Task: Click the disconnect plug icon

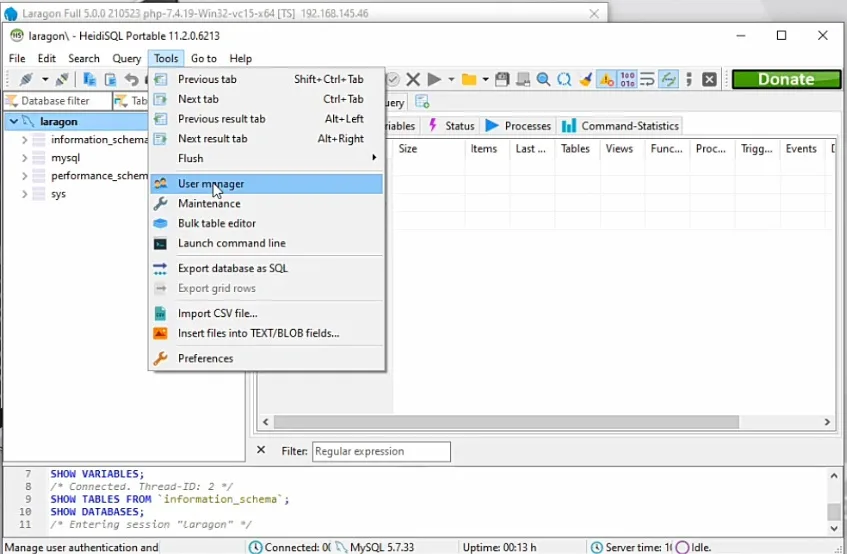Action: pyautogui.click(x=62, y=79)
